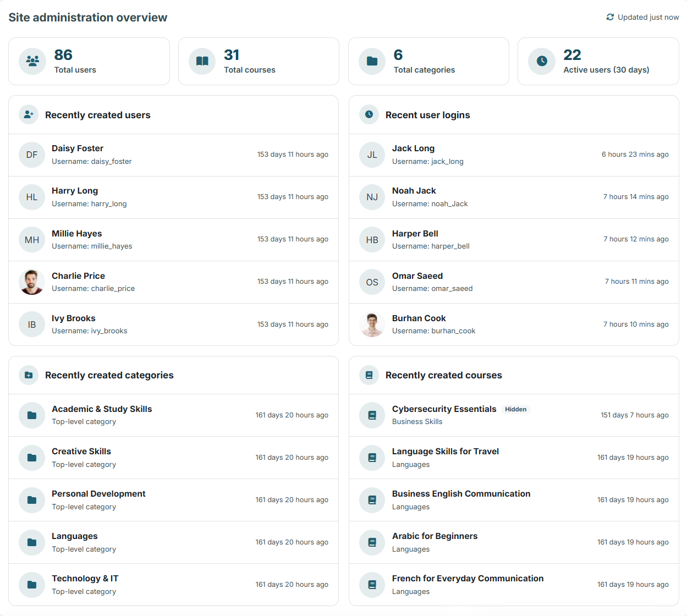687x616 pixels.
Task: Open Jack Long's name in recent logins
Action: pyautogui.click(x=413, y=148)
